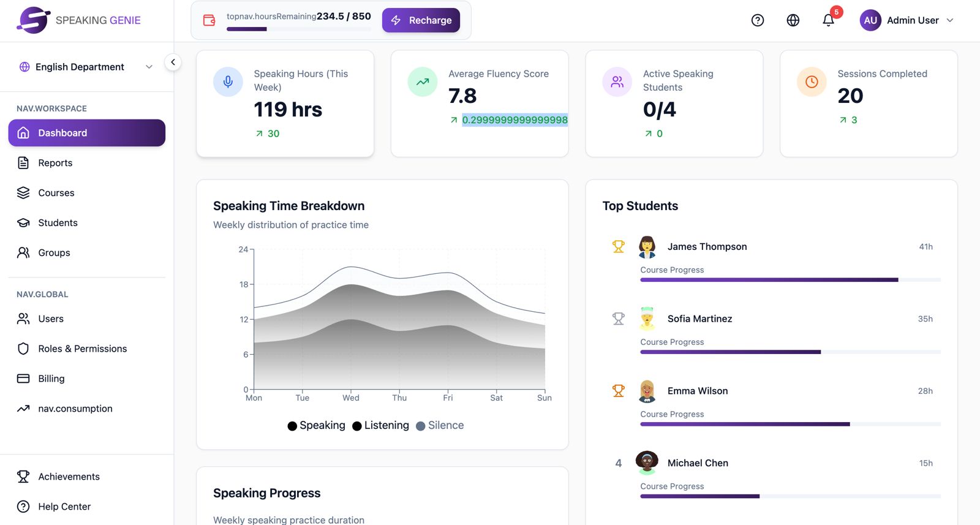Click the Speaking Genie logo
This screenshot has height=525, width=980.
[x=34, y=20]
